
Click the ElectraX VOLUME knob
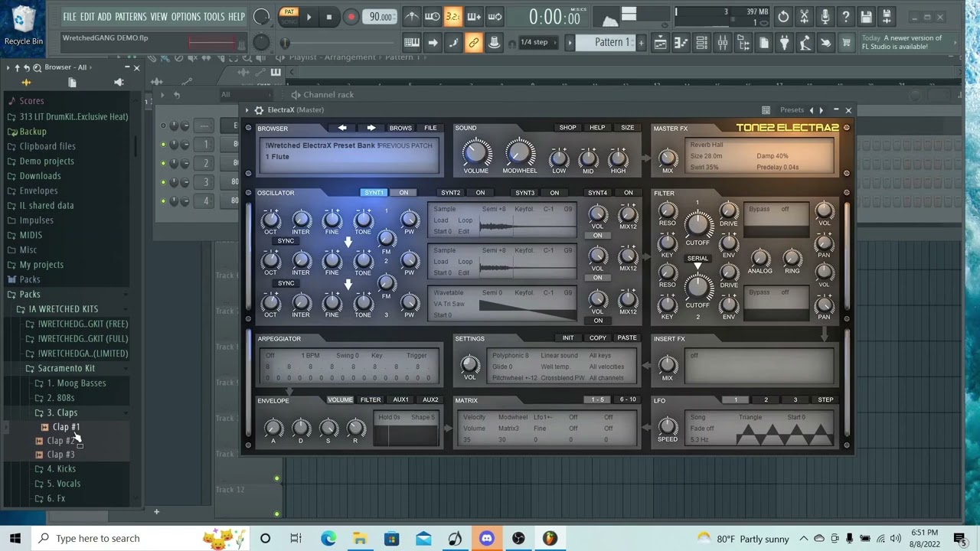point(475,152)
